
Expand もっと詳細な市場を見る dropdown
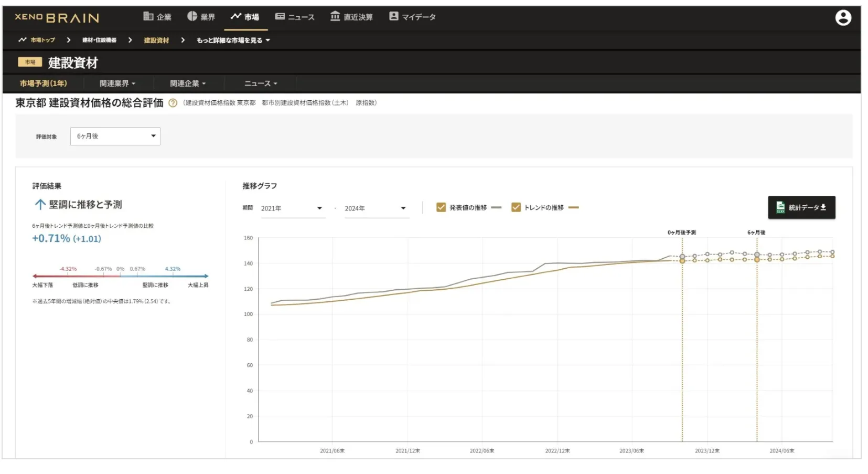[233, 40]
